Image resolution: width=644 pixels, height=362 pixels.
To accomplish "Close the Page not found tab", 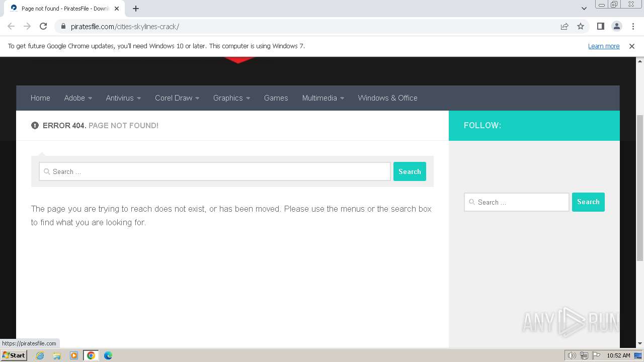I will pos(117,9).
